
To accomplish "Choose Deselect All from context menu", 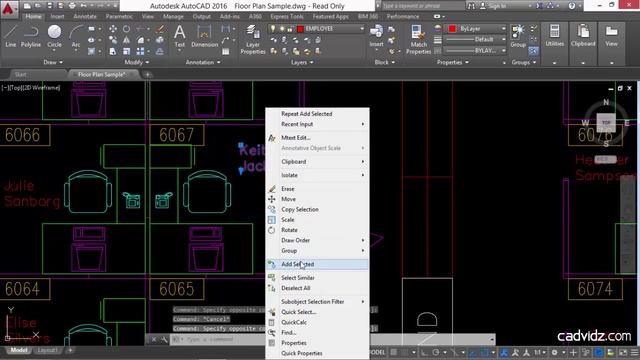I will tap(317, 288).
